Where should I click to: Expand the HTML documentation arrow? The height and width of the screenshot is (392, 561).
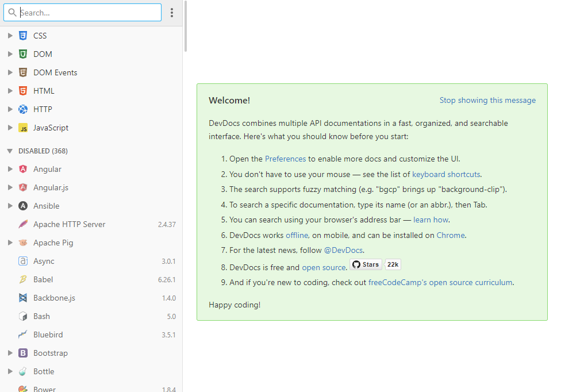(10, 91)
